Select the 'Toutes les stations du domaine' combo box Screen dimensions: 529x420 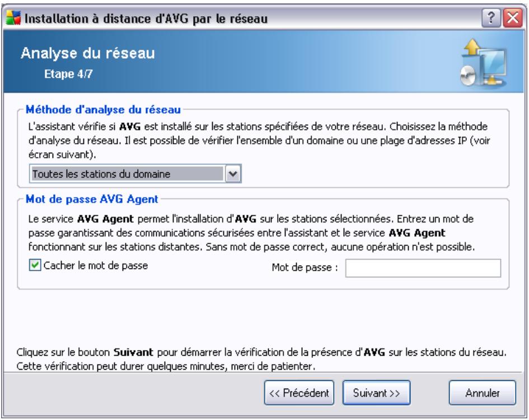point(135,174)
